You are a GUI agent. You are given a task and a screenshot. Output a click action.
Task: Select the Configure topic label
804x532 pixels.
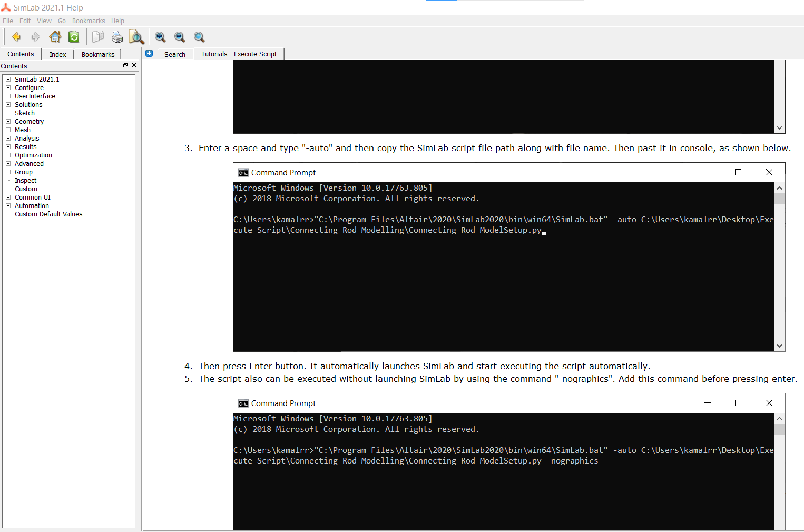click(29, 88)
